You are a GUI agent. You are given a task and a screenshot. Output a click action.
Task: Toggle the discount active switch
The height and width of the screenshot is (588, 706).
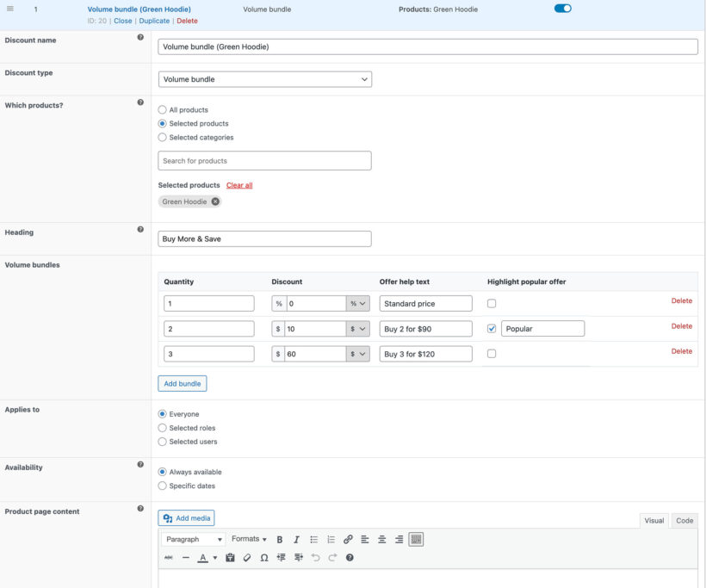tap(562, 7)
